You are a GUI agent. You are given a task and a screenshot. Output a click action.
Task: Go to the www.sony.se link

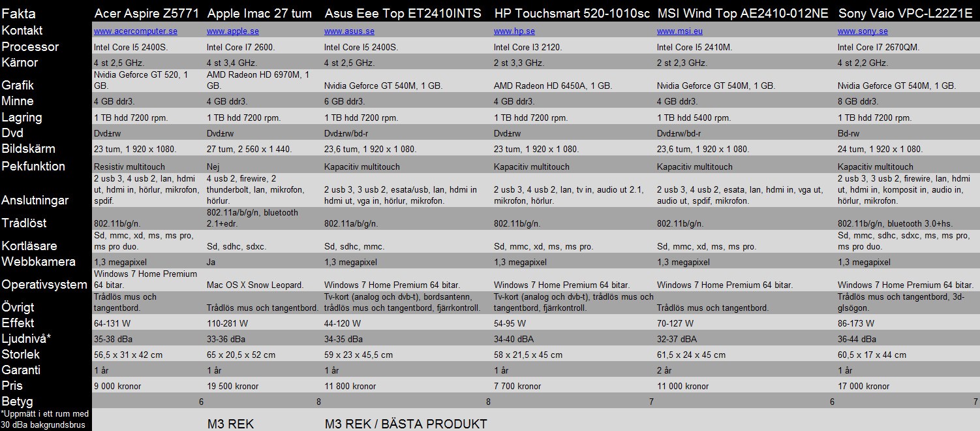coord(863,31)
